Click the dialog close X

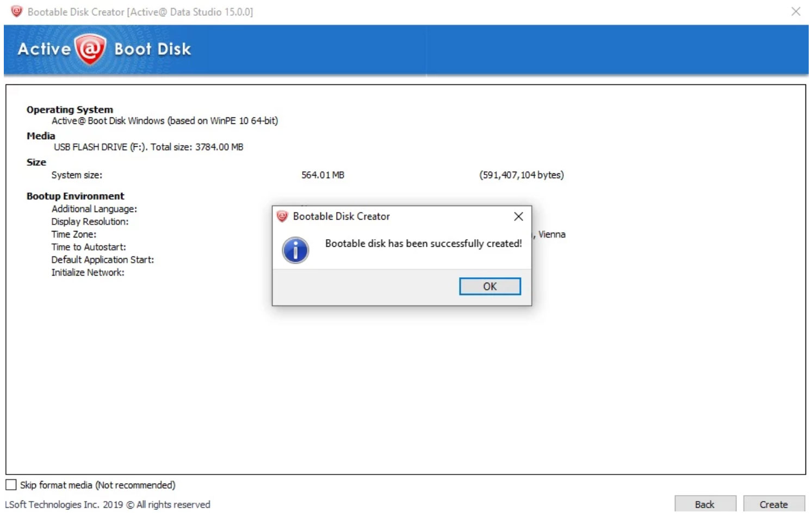pyautogui.click(x=518, y=216)
